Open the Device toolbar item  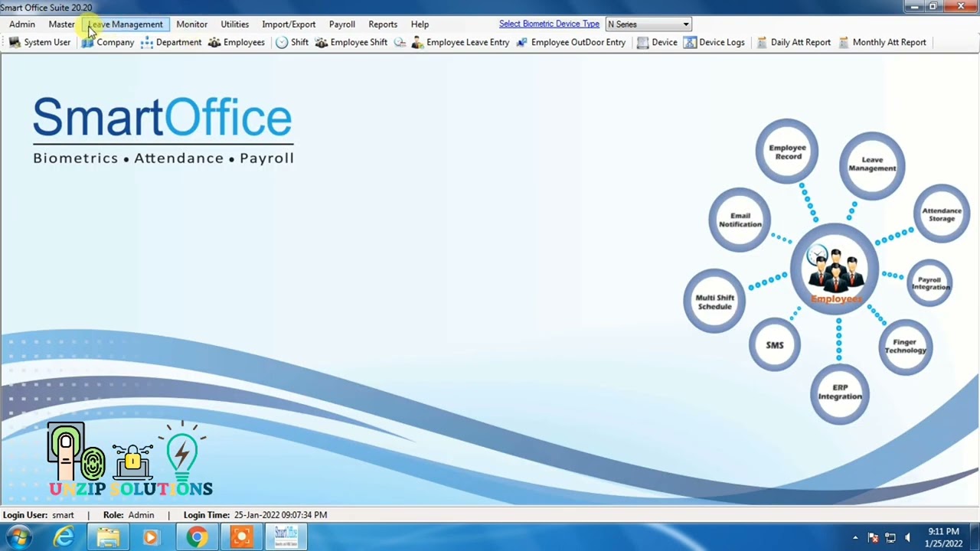pyautogui.click(x=657, y=42)
